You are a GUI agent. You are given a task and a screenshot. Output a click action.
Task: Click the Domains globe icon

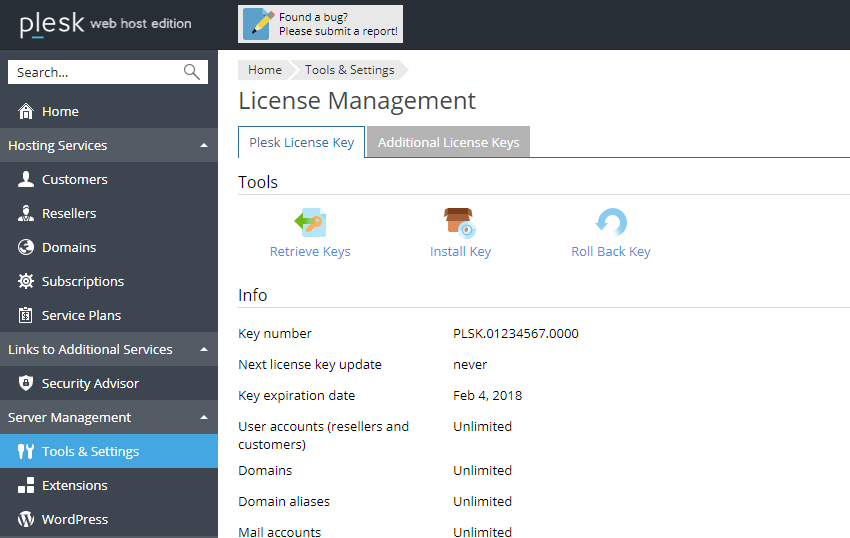click(x=25, y=247)
